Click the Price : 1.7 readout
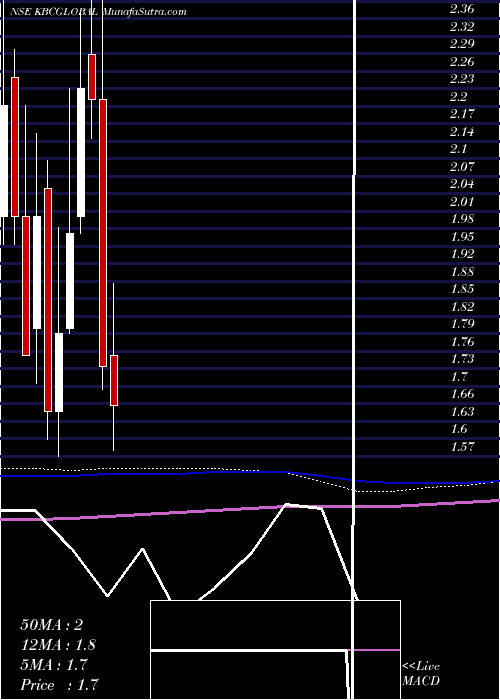The image size is (500, 700). coord(59,685)
